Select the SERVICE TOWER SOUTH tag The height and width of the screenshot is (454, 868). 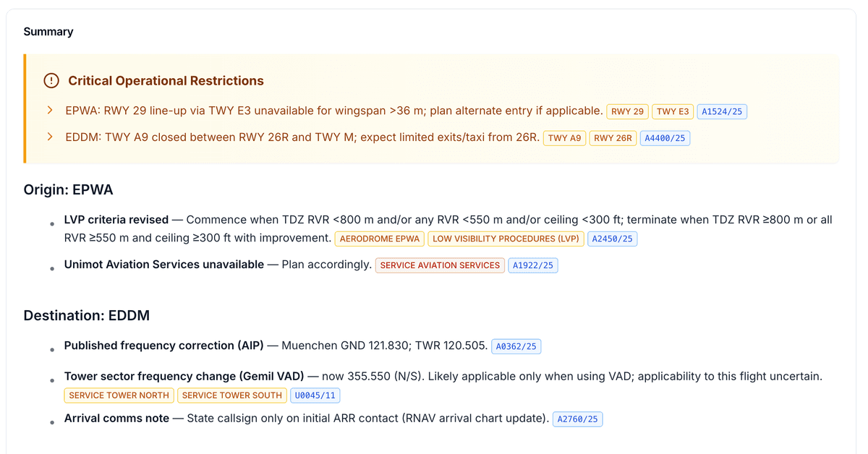tap(232, 395)
